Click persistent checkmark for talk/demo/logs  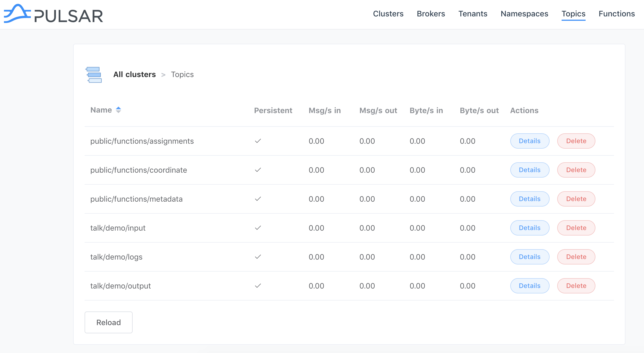pos(258,257)
